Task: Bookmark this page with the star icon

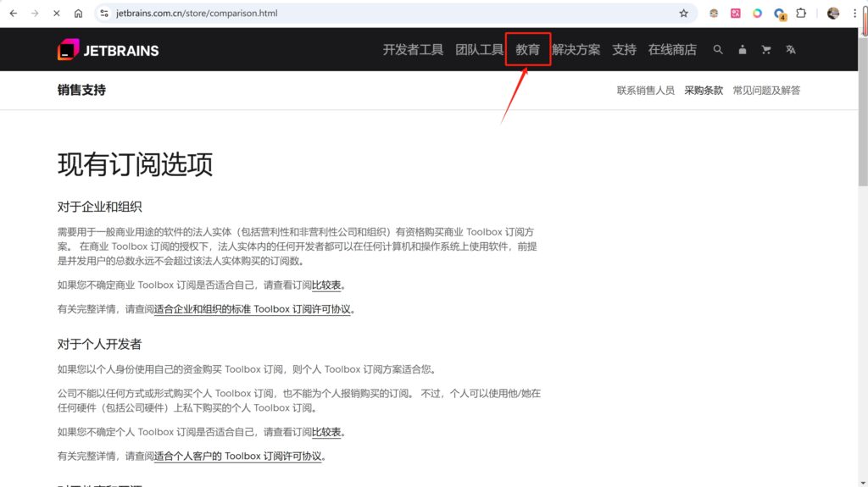Action: point(684,14)
